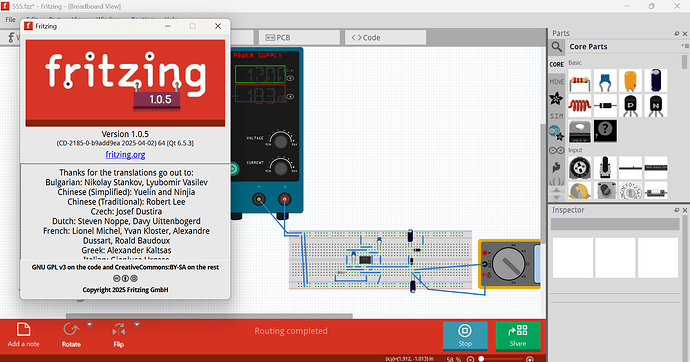690x362 pixels.
Task: Expand the Flip dropdown arrow
Action: point(137,325)
